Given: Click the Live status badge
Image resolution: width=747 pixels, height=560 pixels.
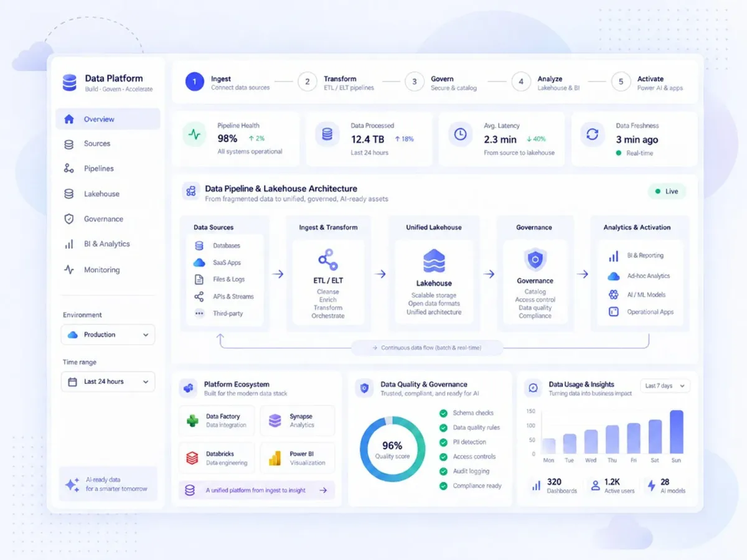Looking at the screenshot, I should point(667,191).
